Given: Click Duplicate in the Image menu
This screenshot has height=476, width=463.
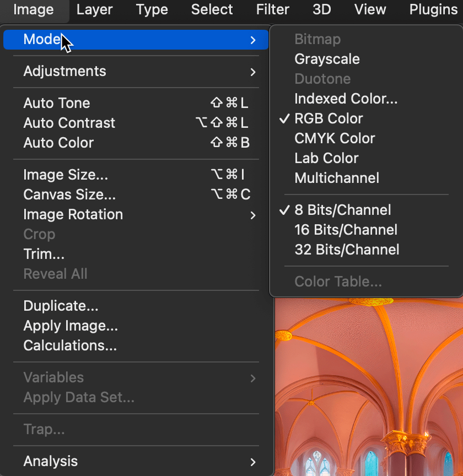Looking at the screenshot, I should point(61,306).
